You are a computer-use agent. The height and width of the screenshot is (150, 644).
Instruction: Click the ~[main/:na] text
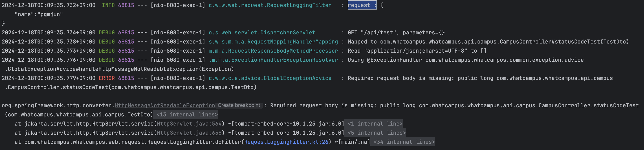352,142
